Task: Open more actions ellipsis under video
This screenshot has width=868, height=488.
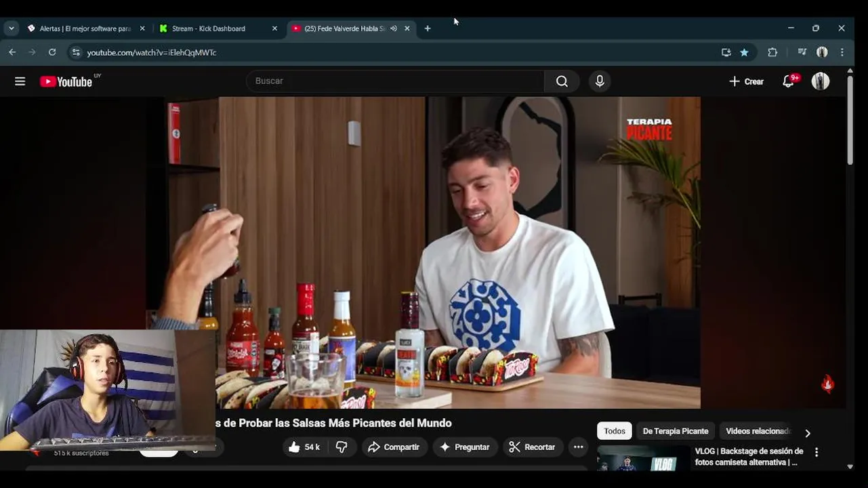Action: pyautogui.click(x=578, y=447)
